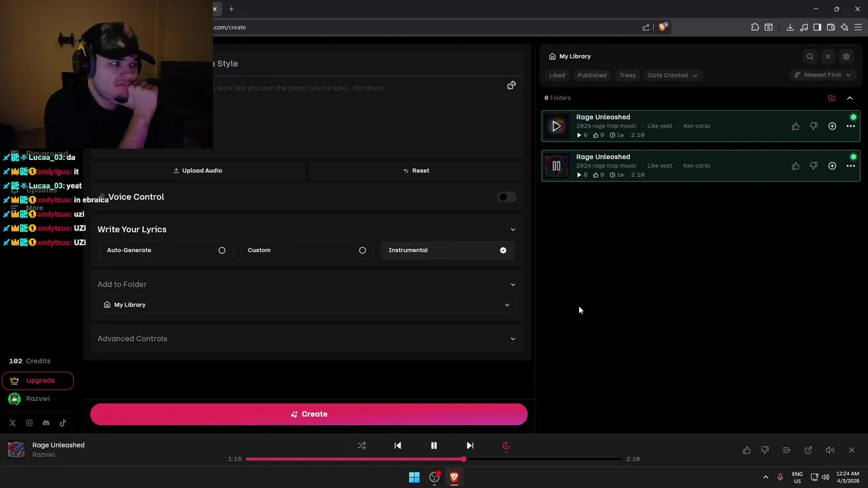Collapse the Folders section chevron
Screen dimensions: 868x488
850,98
